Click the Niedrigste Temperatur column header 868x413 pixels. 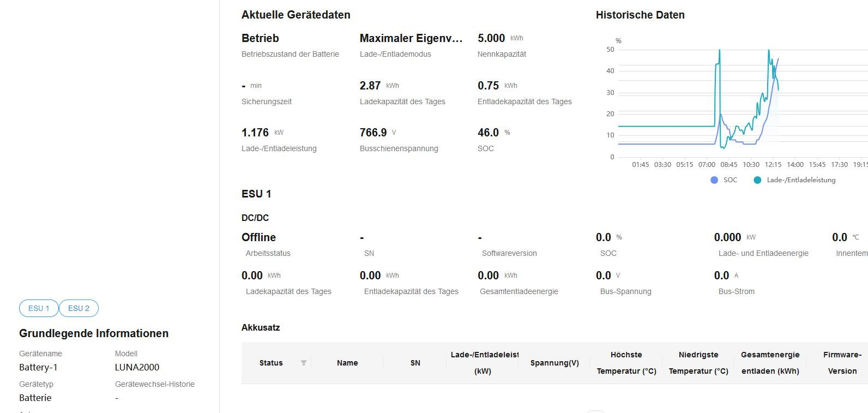click(698, 363)
